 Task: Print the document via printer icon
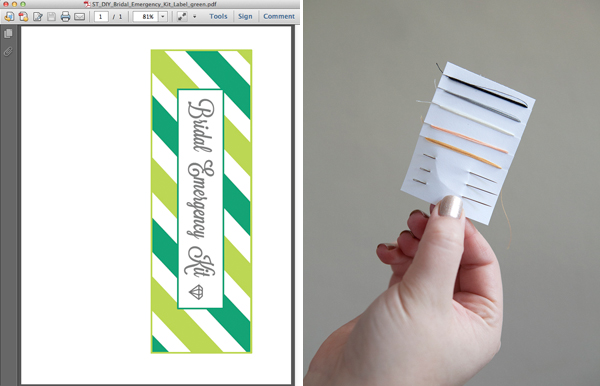[65, 16]
